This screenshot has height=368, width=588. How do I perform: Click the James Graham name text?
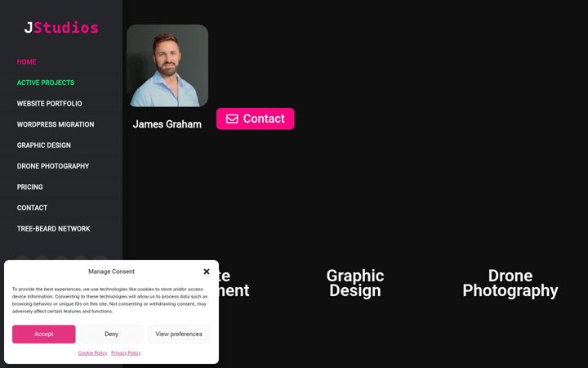[167, 124]
